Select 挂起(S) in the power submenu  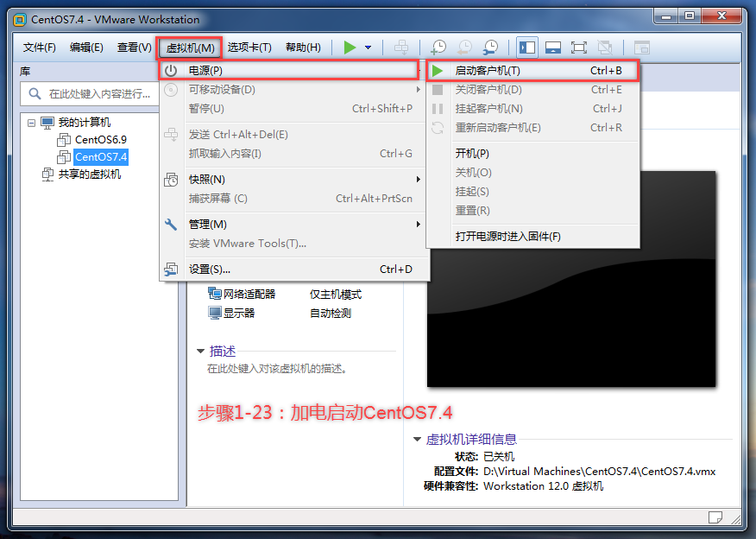point(533,192)
